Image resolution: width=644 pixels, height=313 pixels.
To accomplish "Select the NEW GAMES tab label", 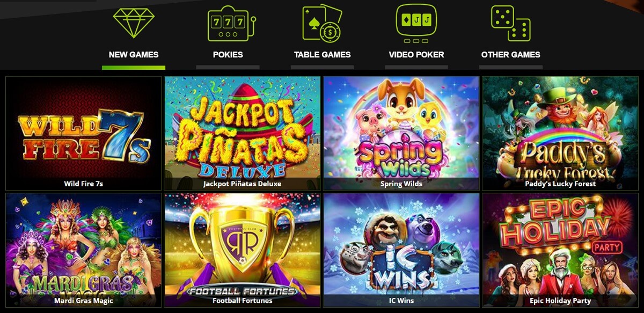I will 134,54.
